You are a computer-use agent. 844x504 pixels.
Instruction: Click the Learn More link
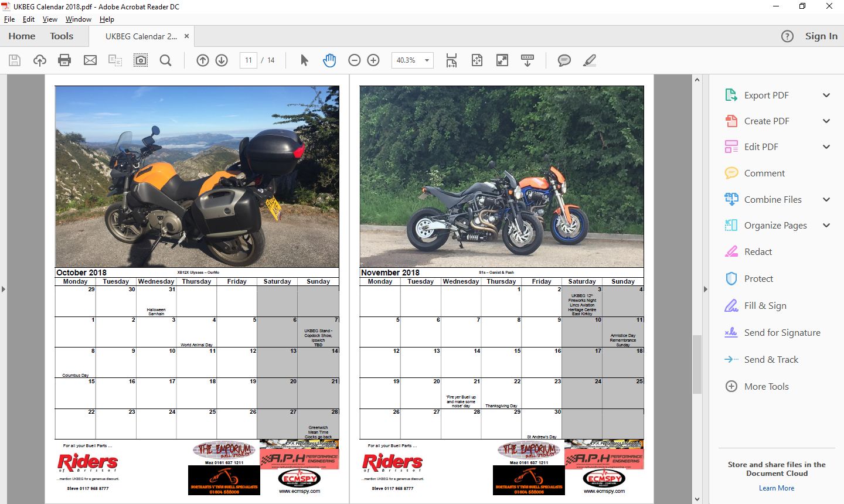[777, 488]
